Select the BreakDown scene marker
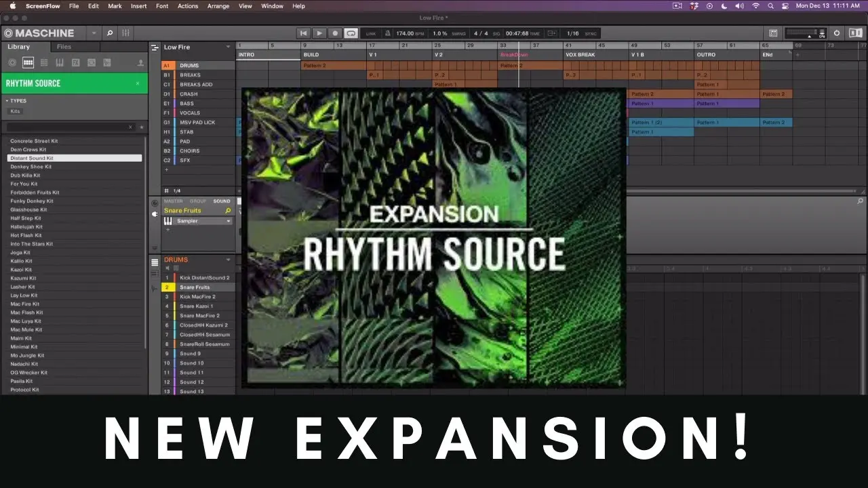The image size is (868, 488). 513,54
